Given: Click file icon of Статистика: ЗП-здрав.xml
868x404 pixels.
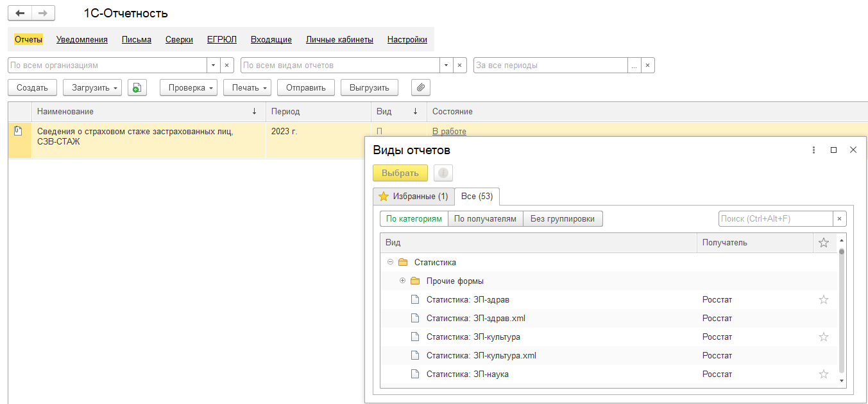Looking at the screenshot, I should pos(414,318).
